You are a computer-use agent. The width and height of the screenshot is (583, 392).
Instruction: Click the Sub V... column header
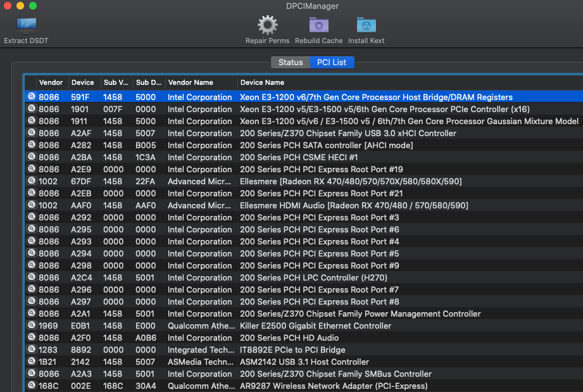coord(116,82)
